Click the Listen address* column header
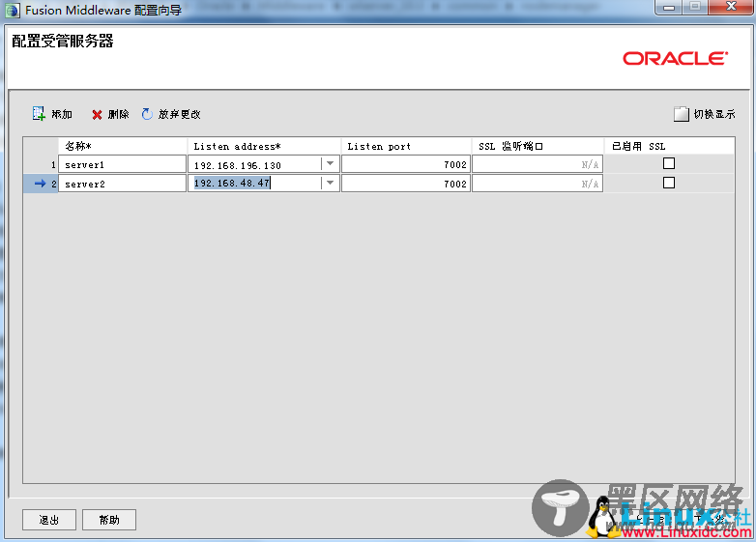This screenshot has height=542, width=756. pos(264,146)
